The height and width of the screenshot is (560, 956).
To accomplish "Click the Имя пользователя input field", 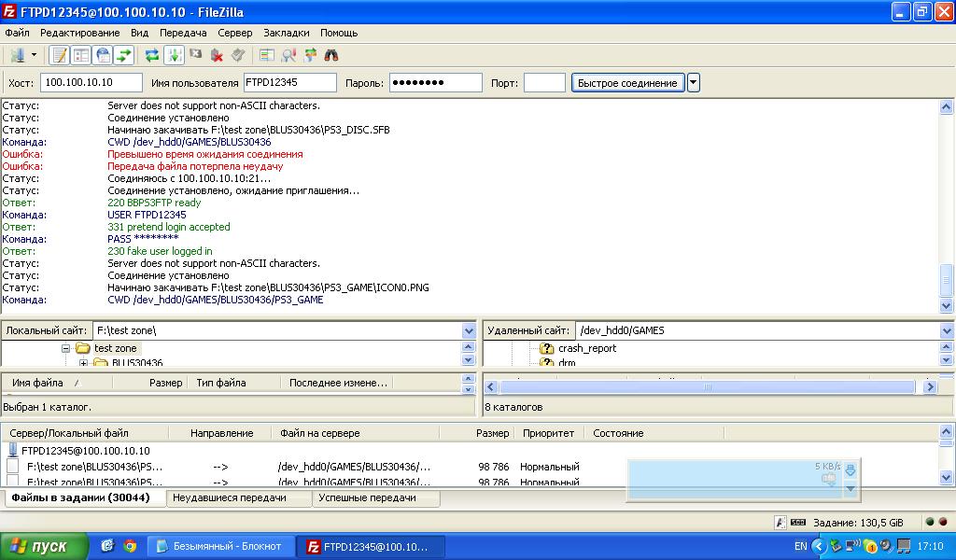I will pyautogui.click(x=290, y=82).
